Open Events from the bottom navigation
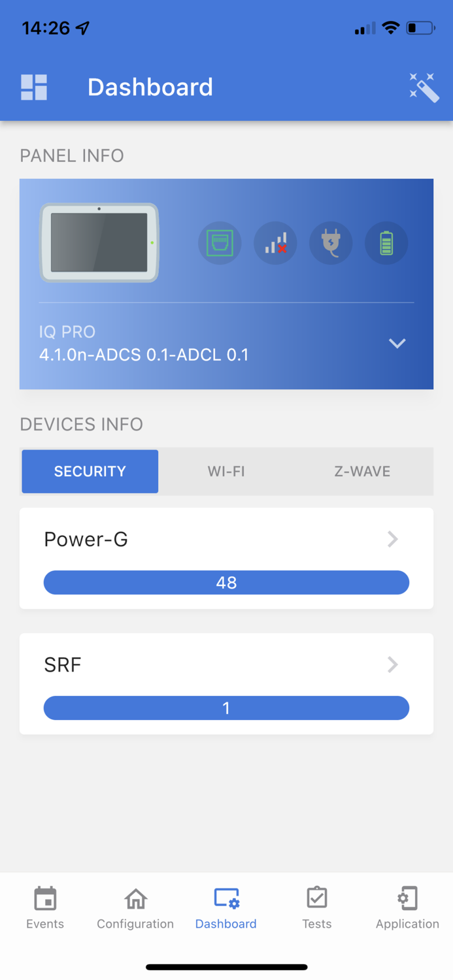Image resolution: width=453 pixels, height=980 pixels. point(44,906)
